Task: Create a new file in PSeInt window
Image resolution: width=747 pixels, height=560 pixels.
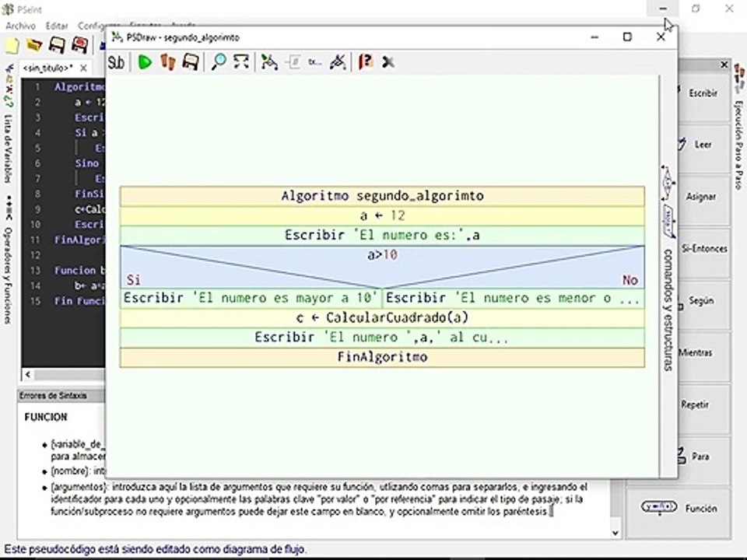Action: (x=12, y=45)
